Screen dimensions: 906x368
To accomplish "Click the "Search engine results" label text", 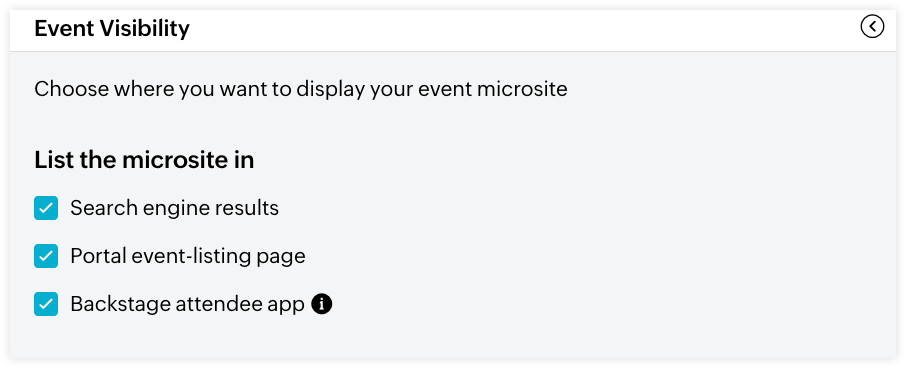I will 174,208.
